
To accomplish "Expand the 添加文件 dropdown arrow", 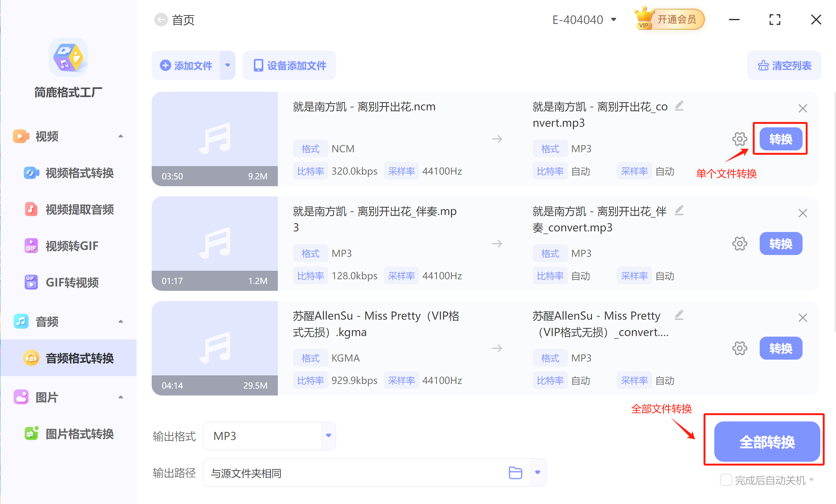I will point(228,65).
